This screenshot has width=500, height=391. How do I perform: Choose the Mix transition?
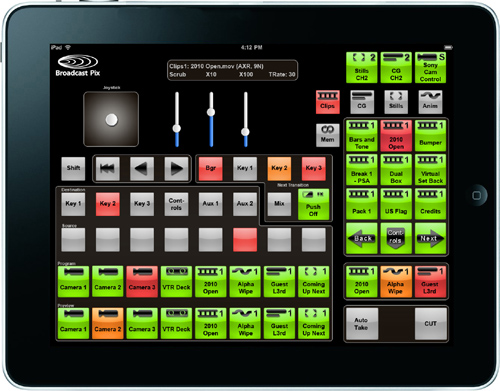coord(279,204)
